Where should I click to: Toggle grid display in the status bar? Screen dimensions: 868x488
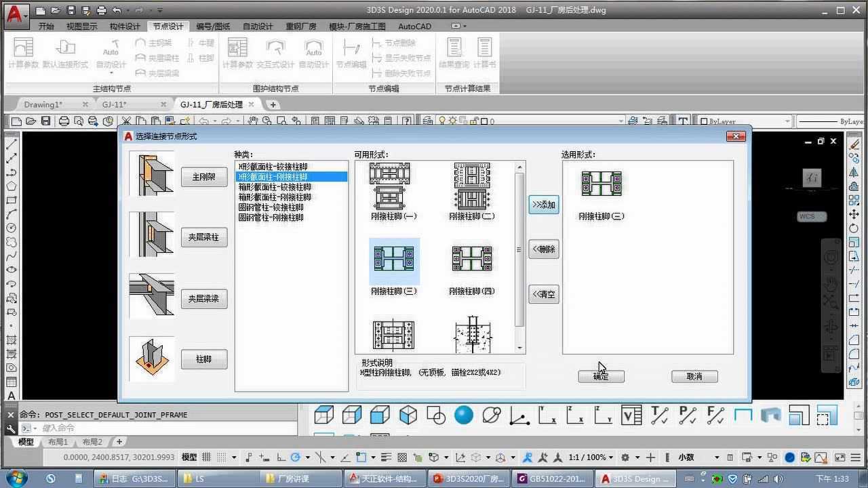[x=206, y=457]
